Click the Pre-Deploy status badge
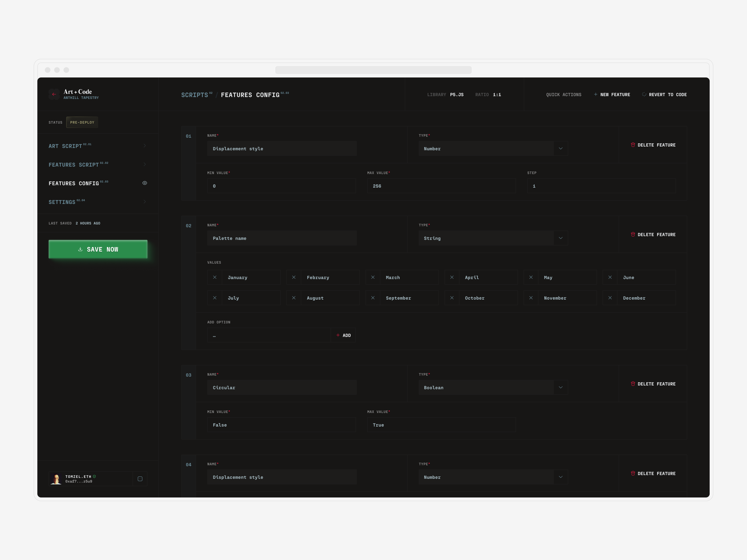 point(82,122)
